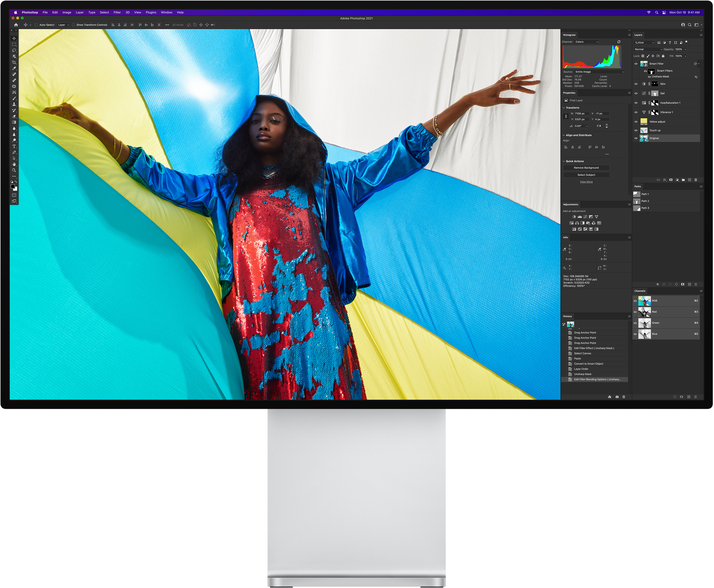The height and width of the screenshot is (588, 714).
Task: Click the foreground color swatch
Action: (x=12, y=186)
